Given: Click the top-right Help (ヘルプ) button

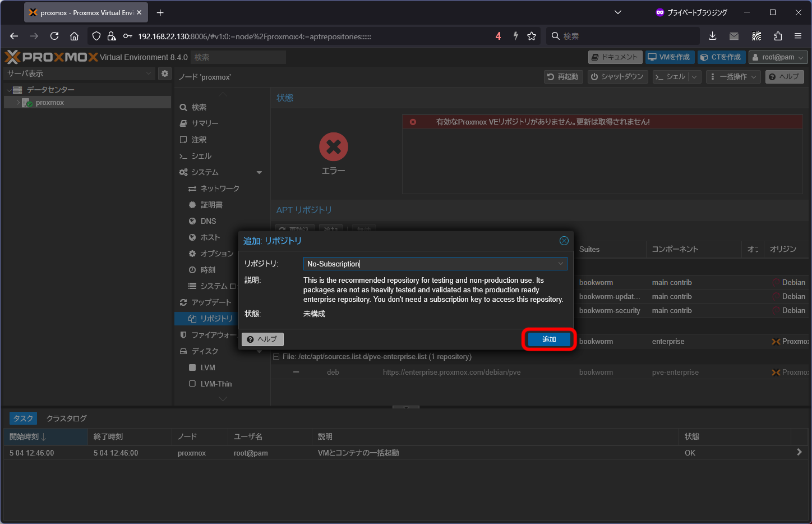Looking at the screenshot, I should [785, 77].
